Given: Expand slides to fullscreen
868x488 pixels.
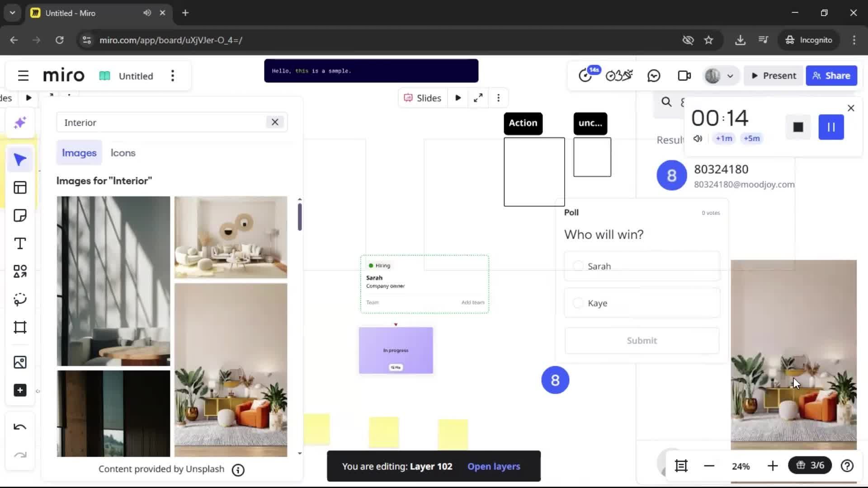Looking at the screenshot, I should point(478,98).
